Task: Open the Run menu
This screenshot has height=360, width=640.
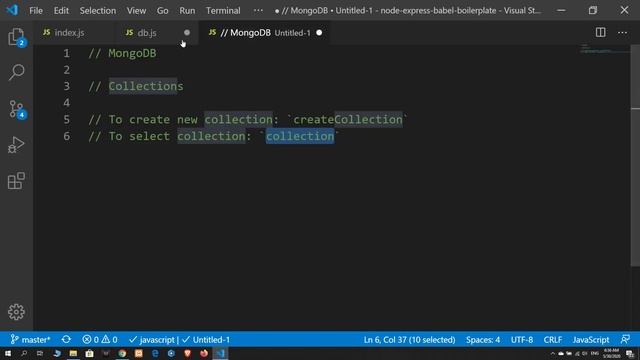Action: pos(187,11)
